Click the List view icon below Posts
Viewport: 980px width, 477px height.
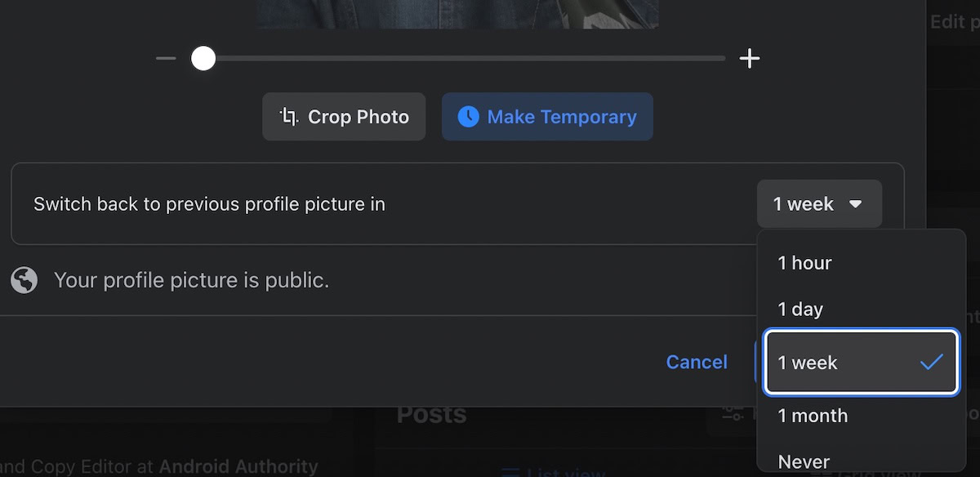[x=510, y=471]
